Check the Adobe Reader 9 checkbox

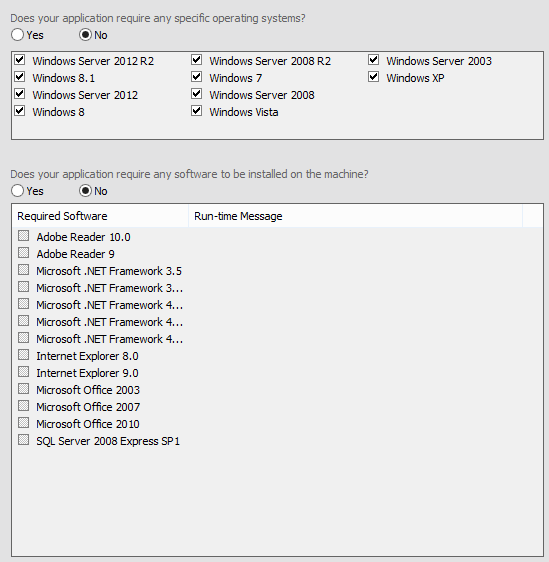(x=24, y=253)
